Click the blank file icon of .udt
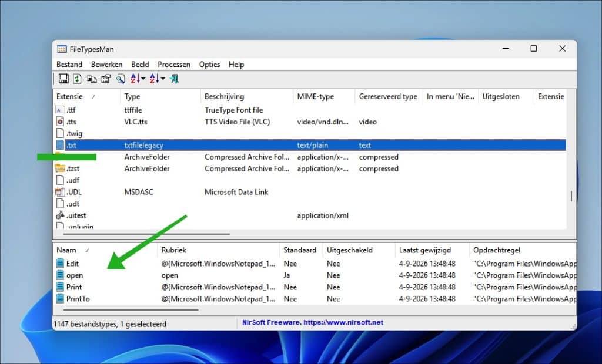 pos(60,204)
